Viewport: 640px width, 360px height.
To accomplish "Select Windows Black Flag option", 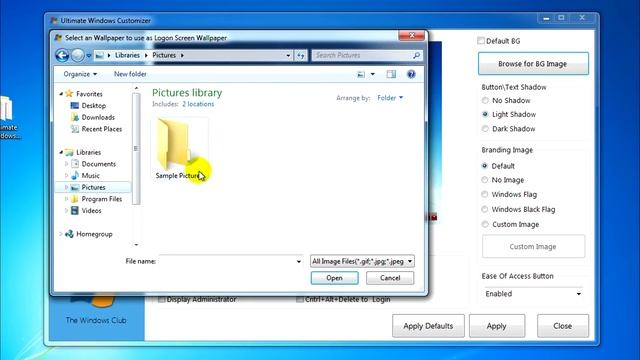I will coord(485,209).
